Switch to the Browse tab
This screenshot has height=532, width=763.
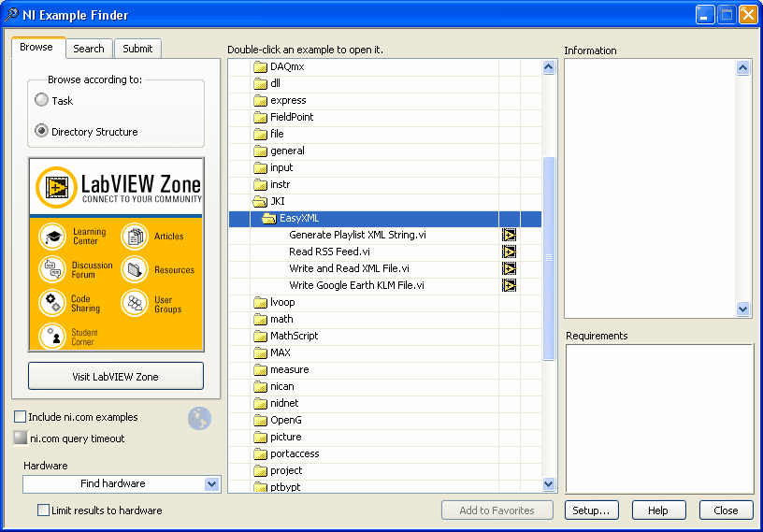pos(38,47)
